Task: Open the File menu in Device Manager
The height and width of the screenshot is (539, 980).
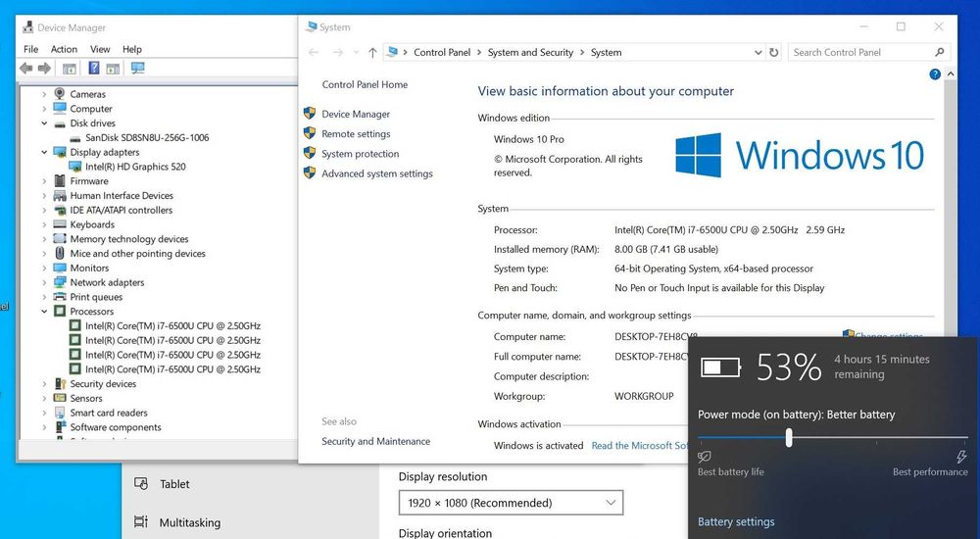Action: pos(30,49)
